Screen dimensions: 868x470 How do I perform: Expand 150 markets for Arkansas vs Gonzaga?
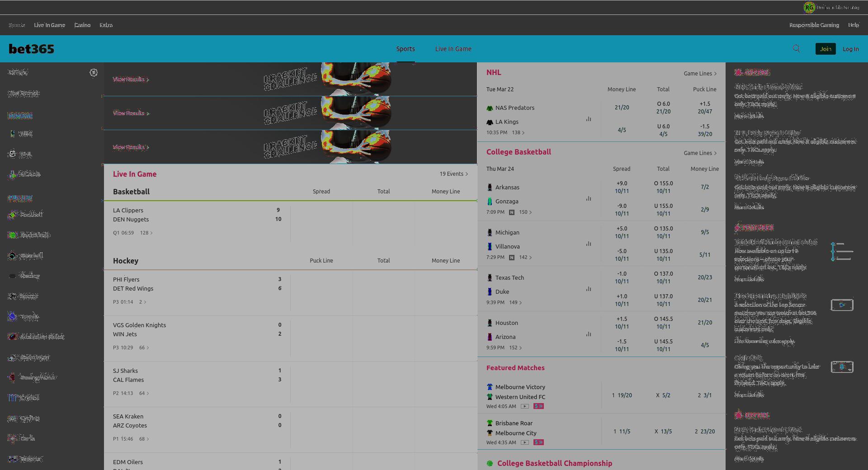click(x=525, y=212)
